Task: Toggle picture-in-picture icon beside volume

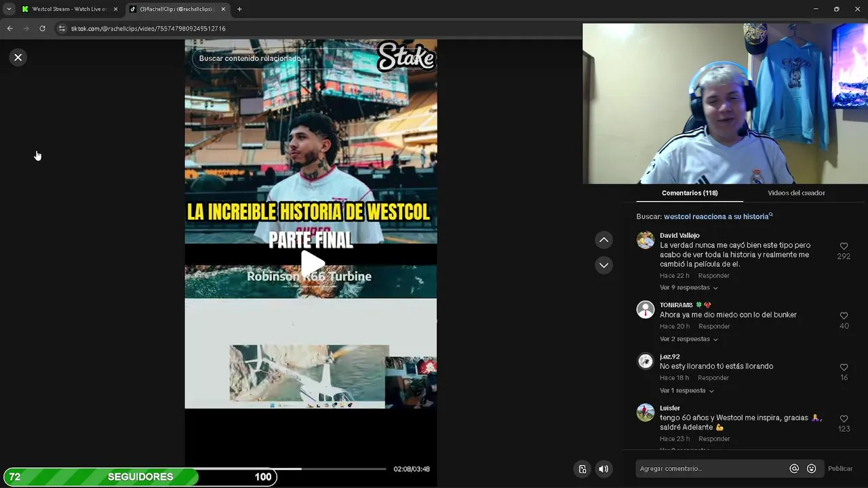Action: pos(583,469)
